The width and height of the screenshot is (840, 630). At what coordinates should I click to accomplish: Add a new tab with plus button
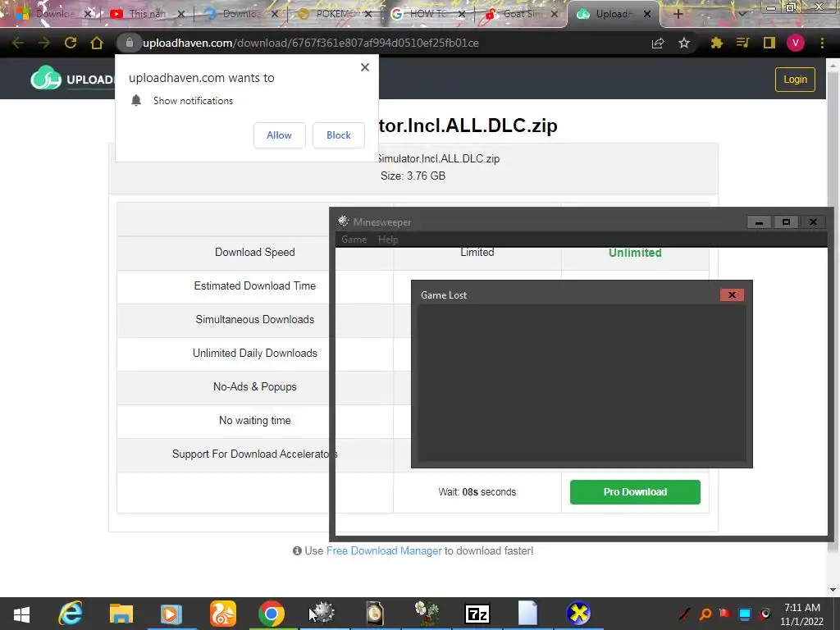[x=678, y=14]
